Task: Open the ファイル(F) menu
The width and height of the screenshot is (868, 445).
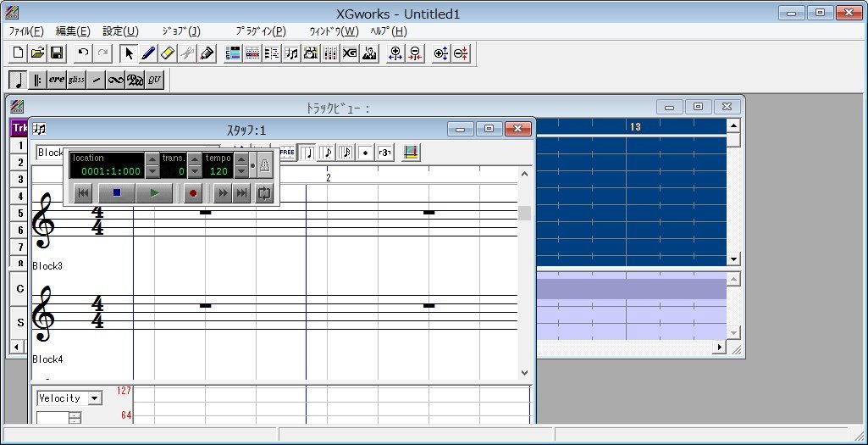Action: pyautogui.click(x=26, y=31)
